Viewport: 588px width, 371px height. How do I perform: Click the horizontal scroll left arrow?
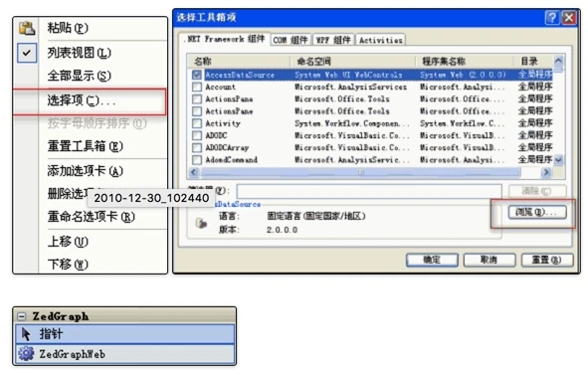[x=193, y=172]
